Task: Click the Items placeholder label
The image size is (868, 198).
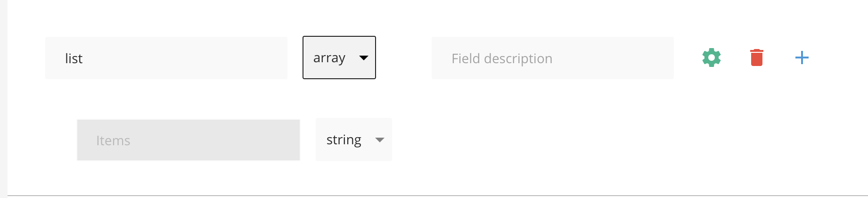Action: [x=113, y=140]
